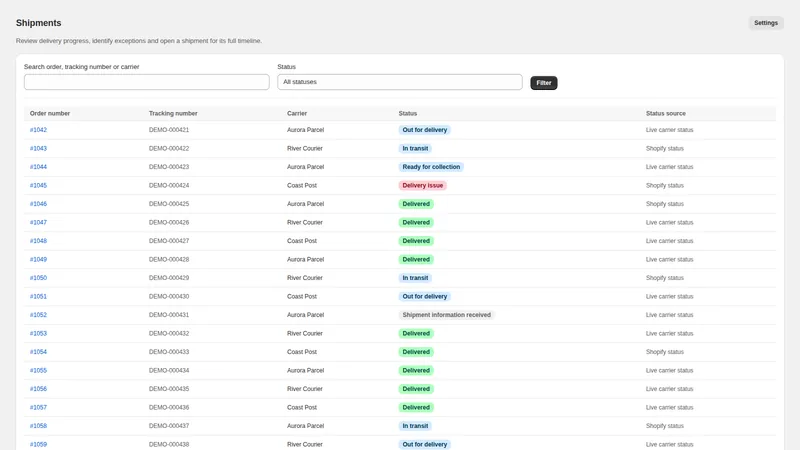Open order #1053
The width and height of the screenshot is (800, 450).
pyautogui.click(x=38, y=334)
